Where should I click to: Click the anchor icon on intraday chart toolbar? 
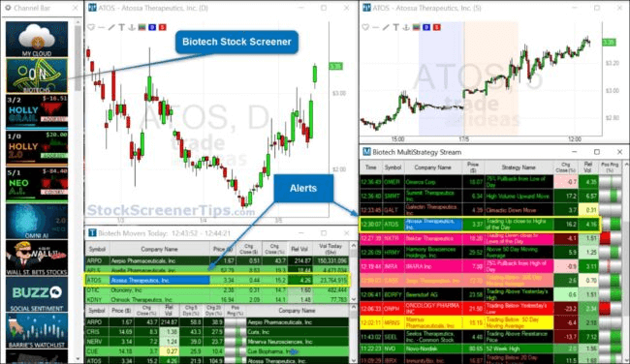pos(406,27)
